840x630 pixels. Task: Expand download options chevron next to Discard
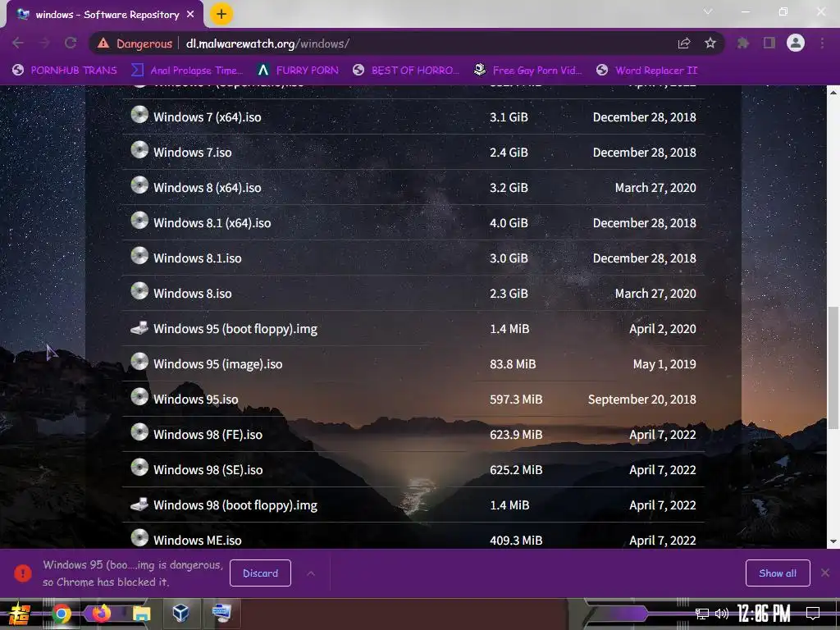(311, 573)
